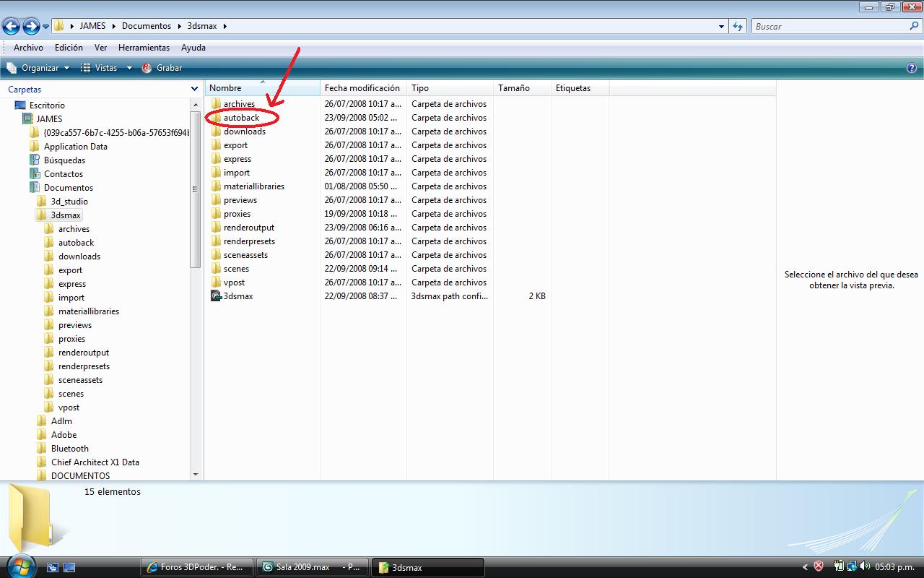Select Documentos in the folder tree
Image resolution: width=924 pixels, height=578 pixels.
coord(68,188)
